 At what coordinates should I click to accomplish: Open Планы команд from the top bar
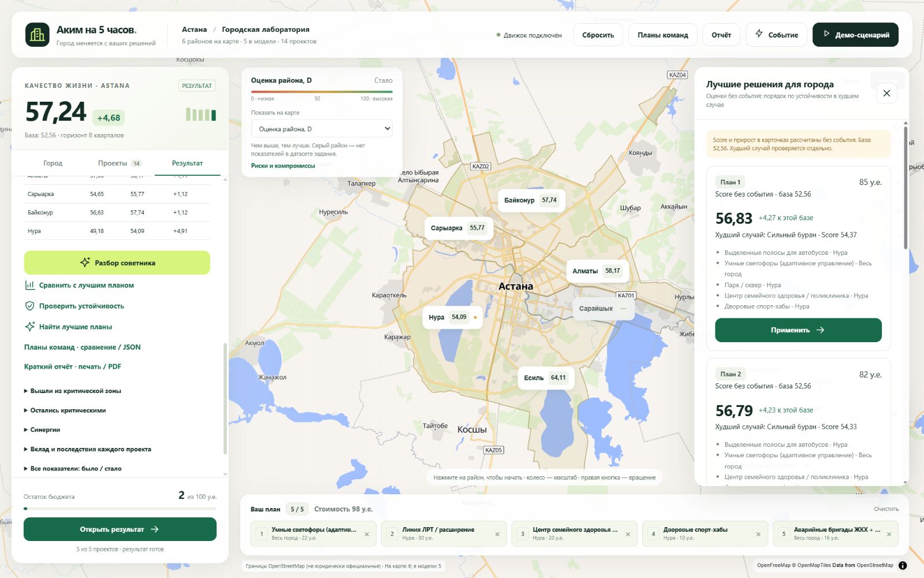(663, 35)
